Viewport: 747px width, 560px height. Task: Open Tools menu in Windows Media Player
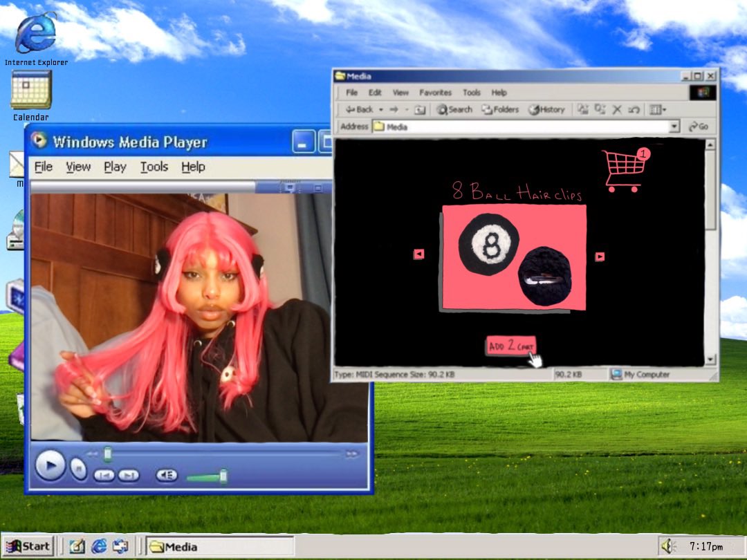pos(154,167)
